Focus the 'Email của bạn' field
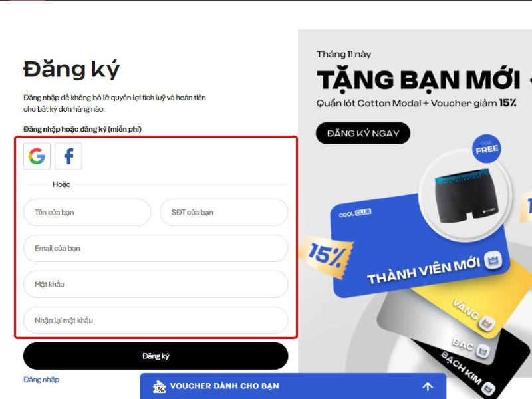The width and height of the screenshot is (532, 399). (156, 249)
